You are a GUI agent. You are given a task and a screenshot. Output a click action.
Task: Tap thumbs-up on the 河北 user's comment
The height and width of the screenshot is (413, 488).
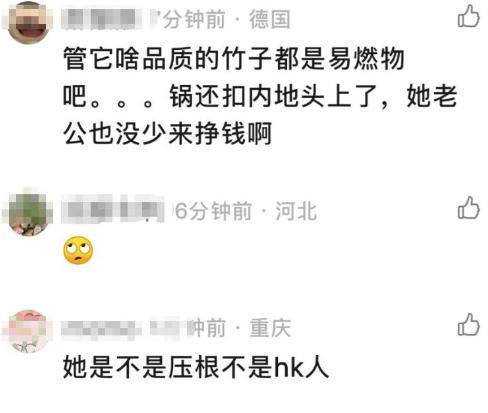[x=468, y=208]
